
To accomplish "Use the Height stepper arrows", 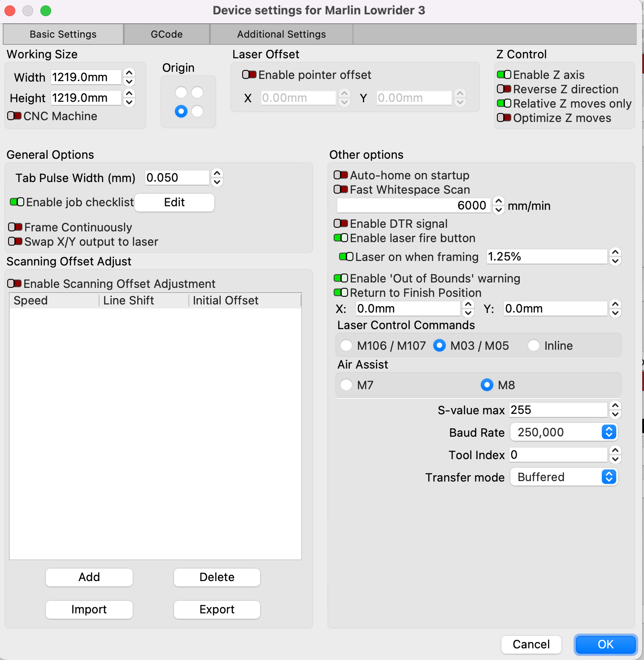I will pos(129,98).
